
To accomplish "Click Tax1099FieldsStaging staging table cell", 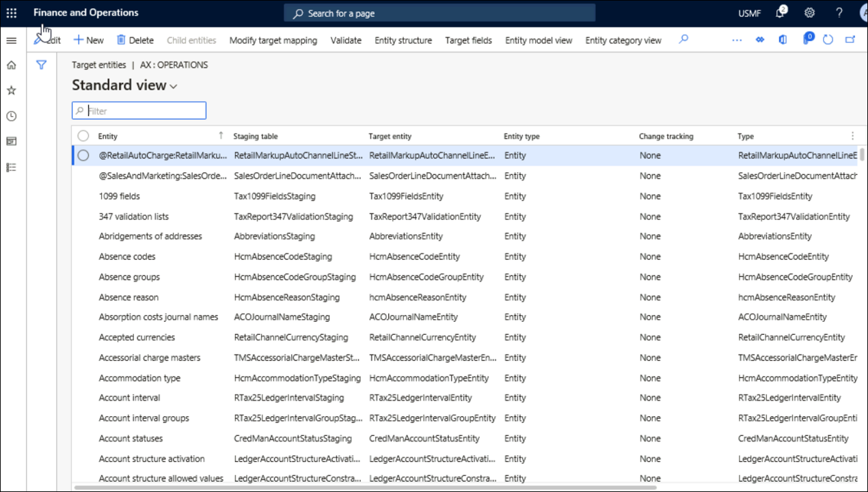I will 275,196.
